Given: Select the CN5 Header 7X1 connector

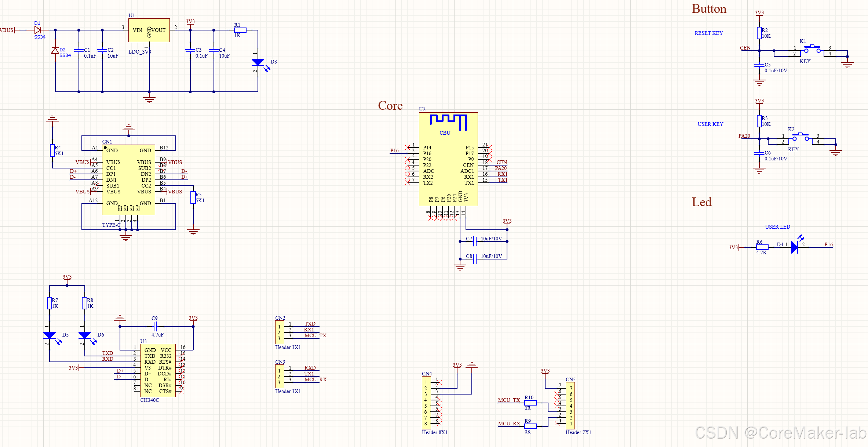Looking at the screenshot, I should pos(570,406).
